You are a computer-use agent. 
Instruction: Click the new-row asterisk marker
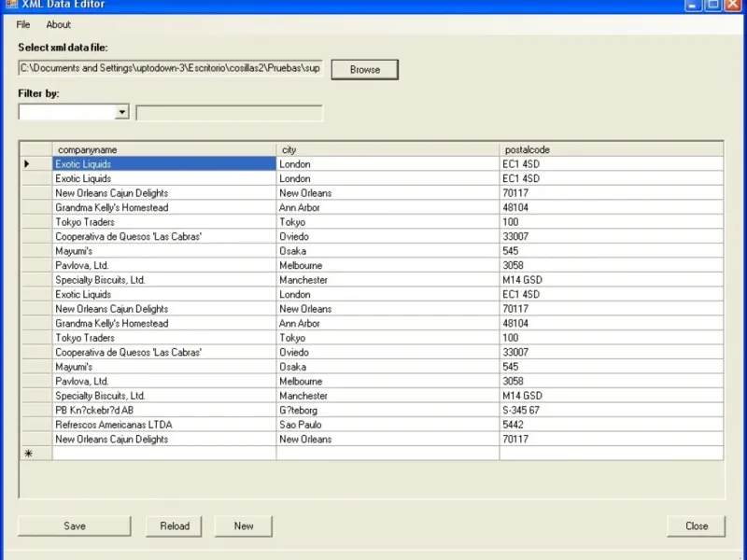[28, 454]
